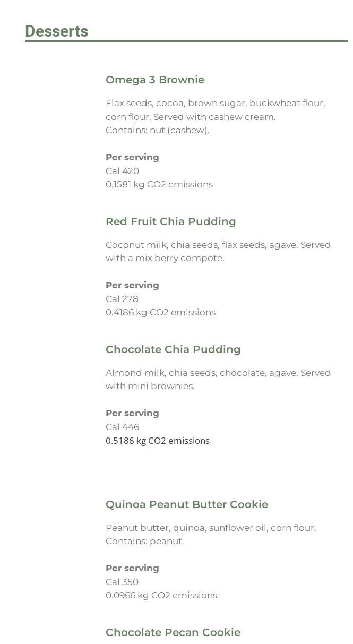This screenshot has height=644, width=353.
Task: Select the 0.0966 kg CO2 emissions text
Action: pyautogui.click(x=161, y=595)
